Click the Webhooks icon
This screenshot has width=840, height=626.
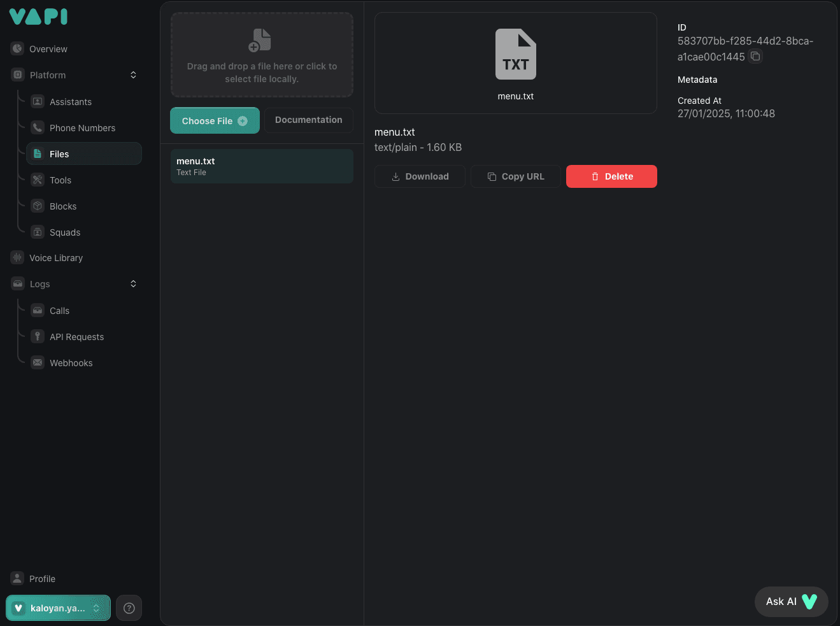pos(38,363)
